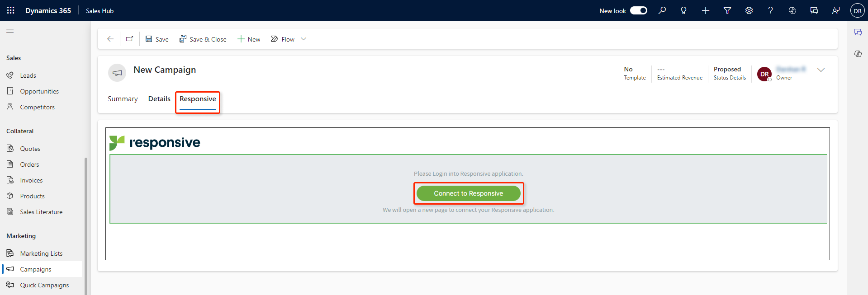Viewport: 868px width, 295px height.
Task: Click the megaphone campaign icon beside New Campaign
Action: pyautogui.click(x=117, y=73)
